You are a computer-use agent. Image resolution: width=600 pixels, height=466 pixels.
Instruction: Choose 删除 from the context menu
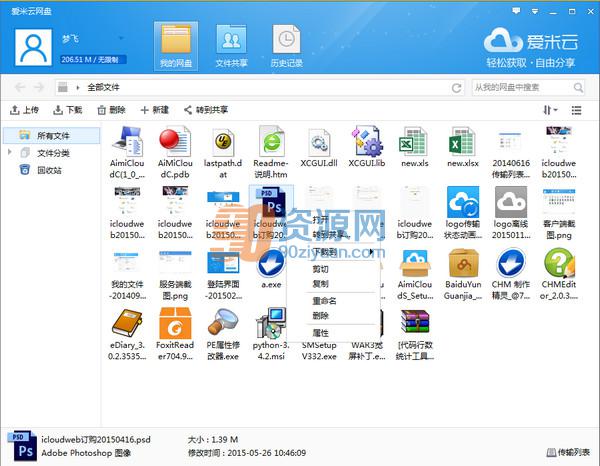320,316
